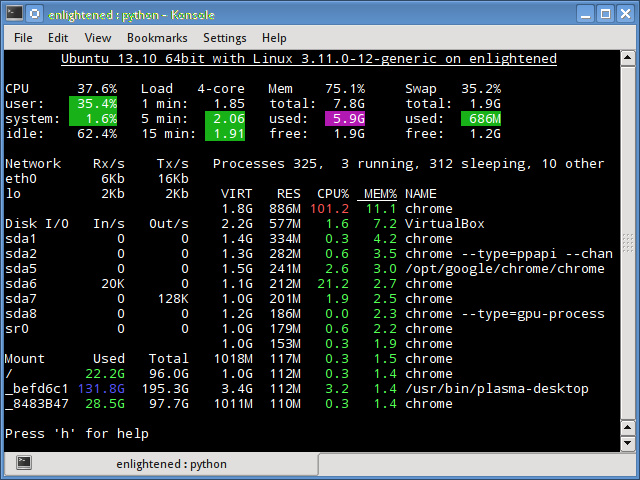
Task: Click the Konsole terminal icon in title bar
Action: tap(13, 13)
